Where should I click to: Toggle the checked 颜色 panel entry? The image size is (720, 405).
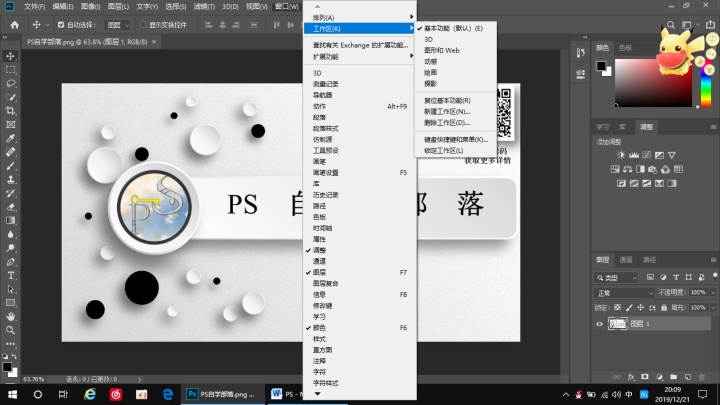click(x=360, y=328)
